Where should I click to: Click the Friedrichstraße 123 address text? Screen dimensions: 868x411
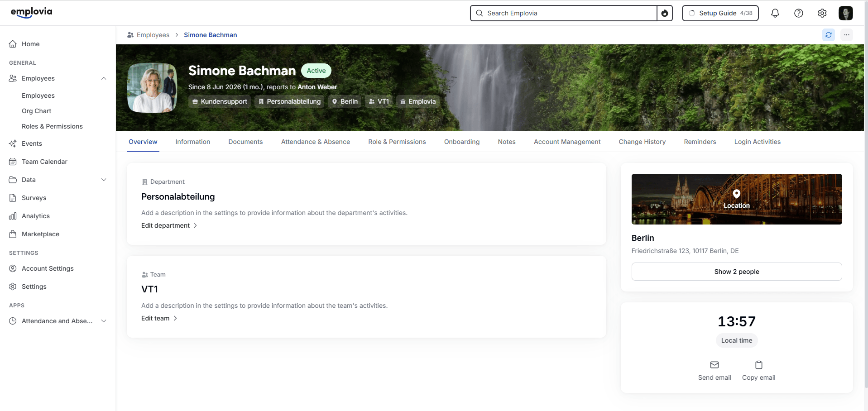685,251
